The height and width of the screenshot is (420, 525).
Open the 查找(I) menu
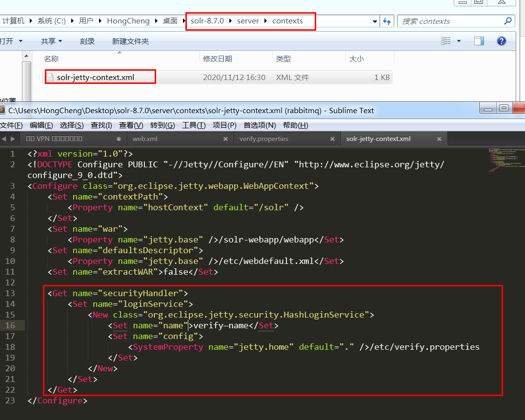[x=101, y=125]
